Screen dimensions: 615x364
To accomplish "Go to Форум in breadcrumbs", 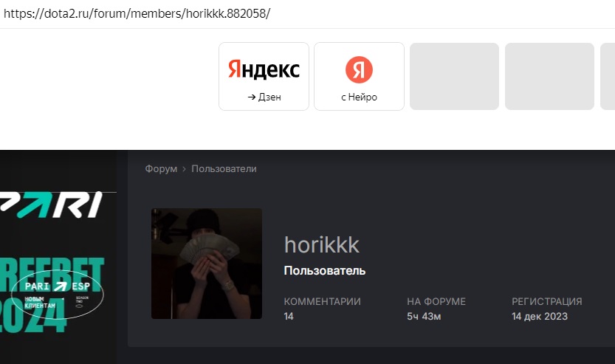I will click(161, 168).
